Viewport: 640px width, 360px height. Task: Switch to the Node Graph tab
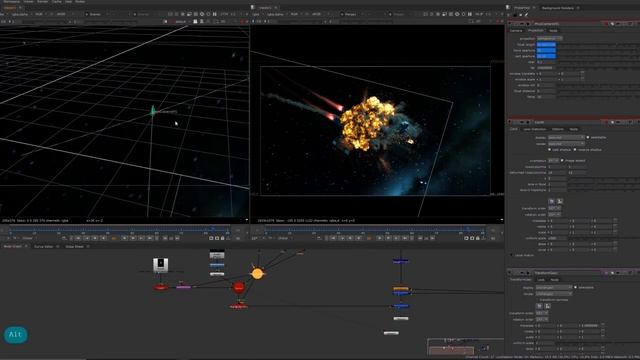click(x=12, y=247)
